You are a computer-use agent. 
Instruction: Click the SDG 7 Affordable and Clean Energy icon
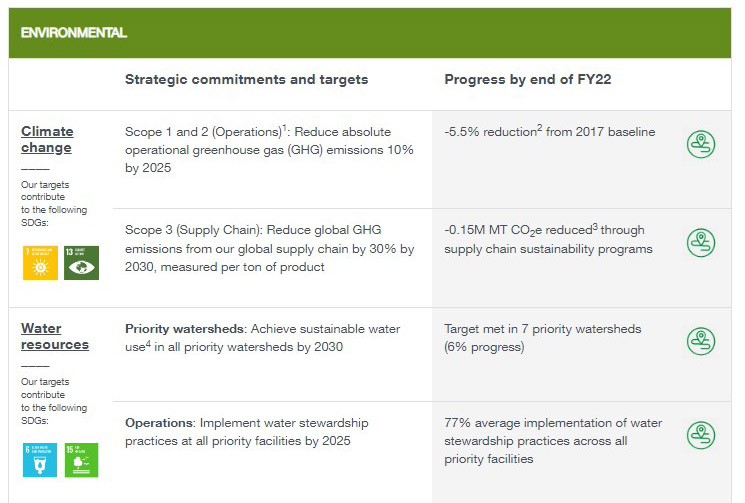[40, 262]
